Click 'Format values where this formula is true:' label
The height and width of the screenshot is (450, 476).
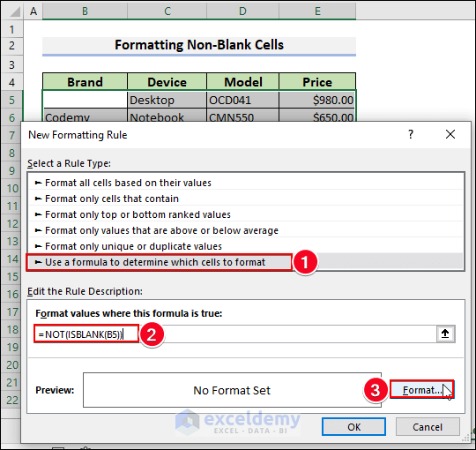[x=129, y=313]
